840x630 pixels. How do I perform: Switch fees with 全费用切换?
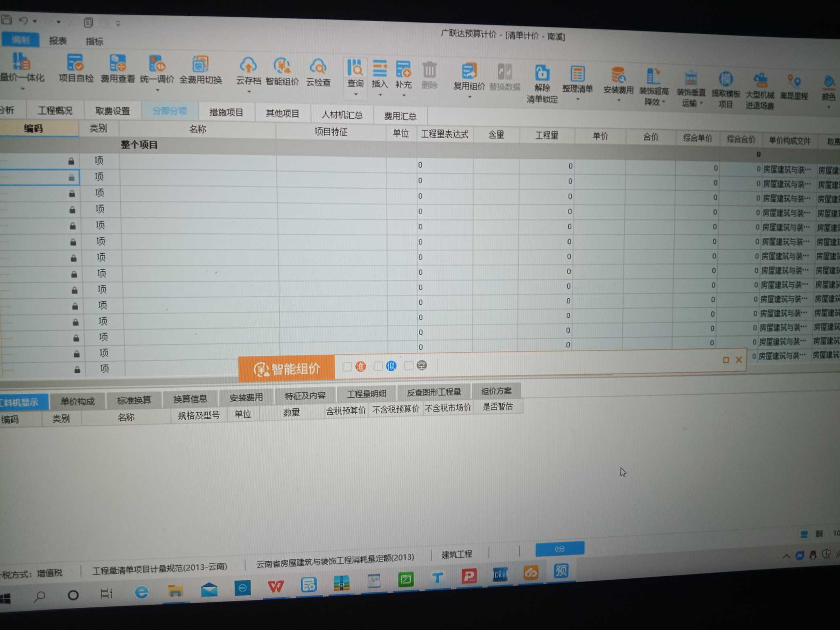(201, 70)
